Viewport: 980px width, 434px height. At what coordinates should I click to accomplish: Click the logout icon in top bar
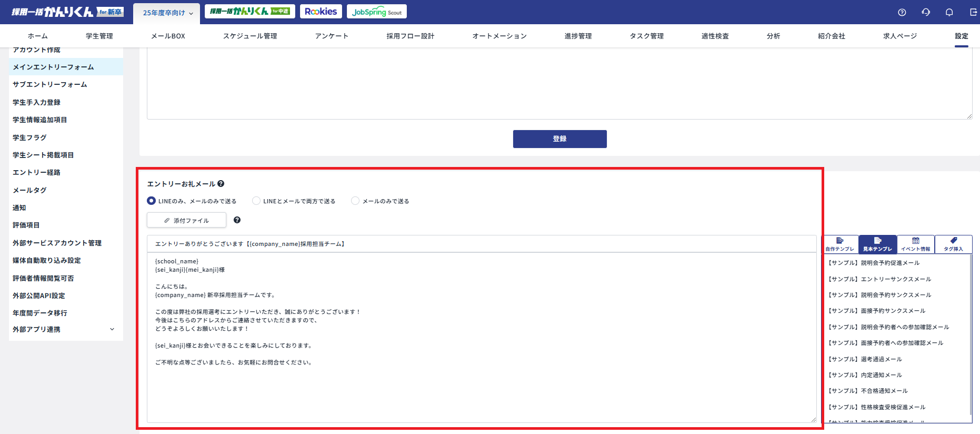(973, 12)
